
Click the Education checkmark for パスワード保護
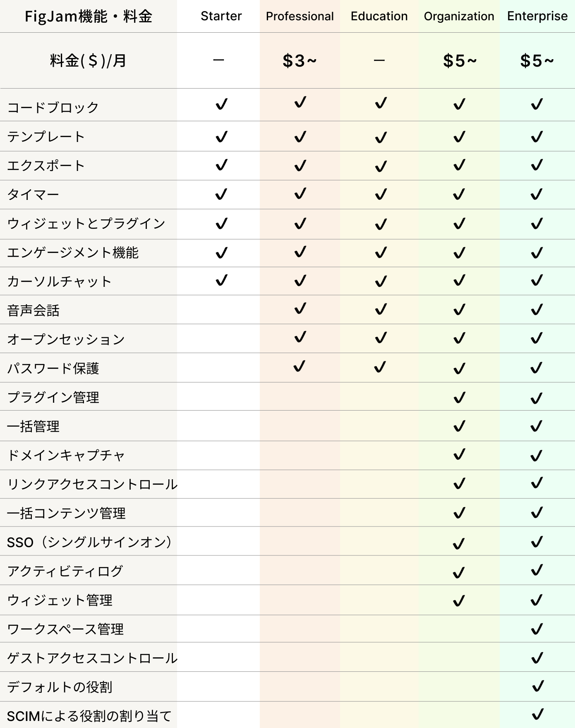click(x=380, y=367)
